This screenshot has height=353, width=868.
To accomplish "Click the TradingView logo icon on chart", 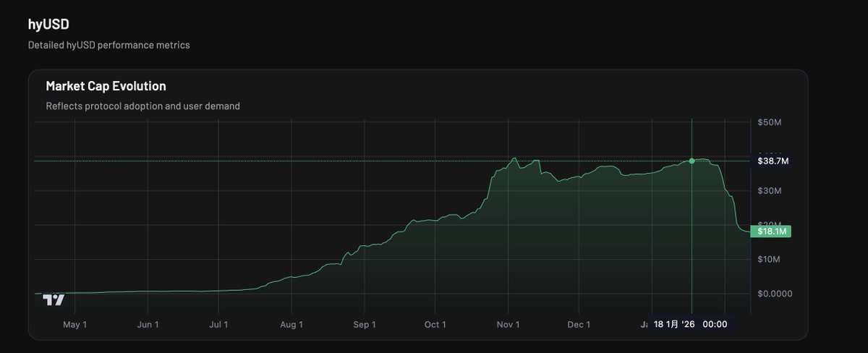I will (x=54, y=300).
